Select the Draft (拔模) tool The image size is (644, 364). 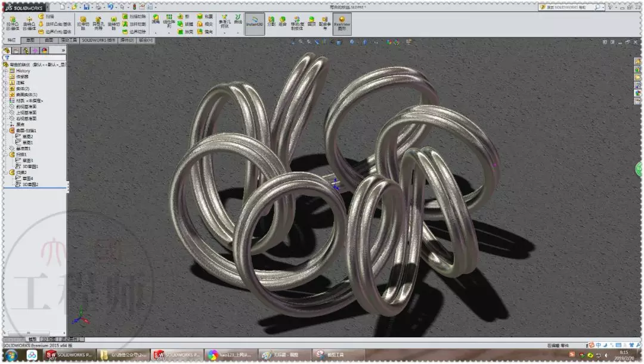[x=185, y=24]
